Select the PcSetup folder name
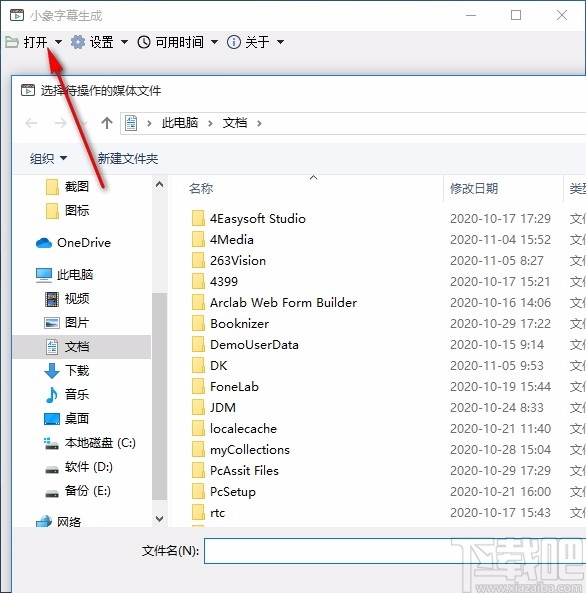586x593 pixels. (233, 492)
